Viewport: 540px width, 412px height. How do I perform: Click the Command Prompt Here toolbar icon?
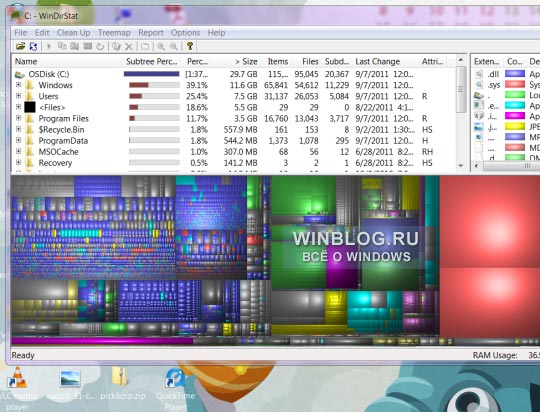pyautogui.click(x=87, y=46)
